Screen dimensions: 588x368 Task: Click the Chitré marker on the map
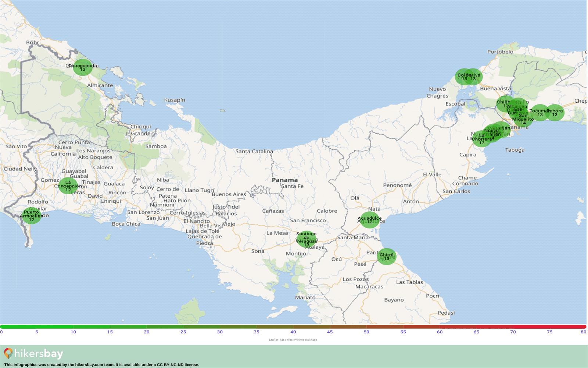click(386, 256)
